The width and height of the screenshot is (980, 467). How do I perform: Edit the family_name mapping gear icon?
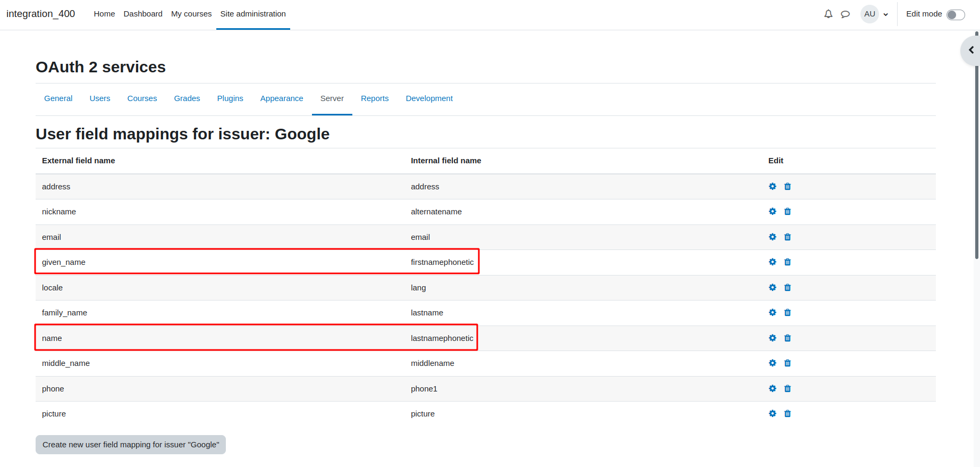coord(773,312)
